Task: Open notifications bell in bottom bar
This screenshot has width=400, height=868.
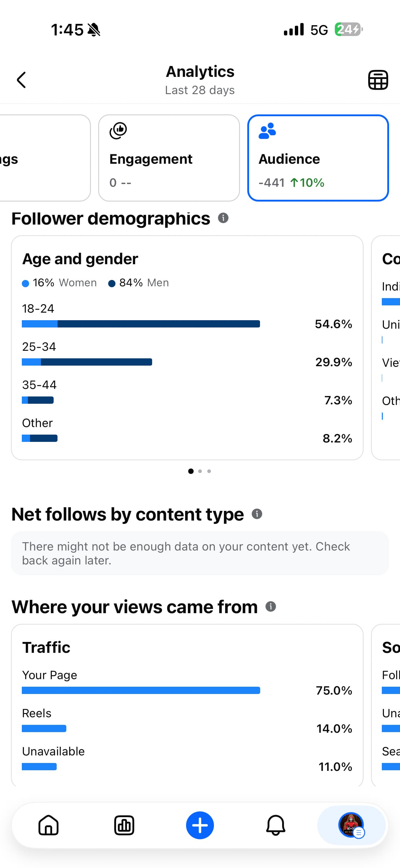Action: coord(275,825)
